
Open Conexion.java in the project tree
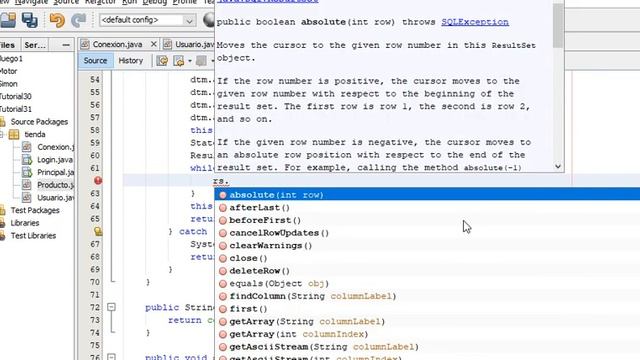[56, 147]
